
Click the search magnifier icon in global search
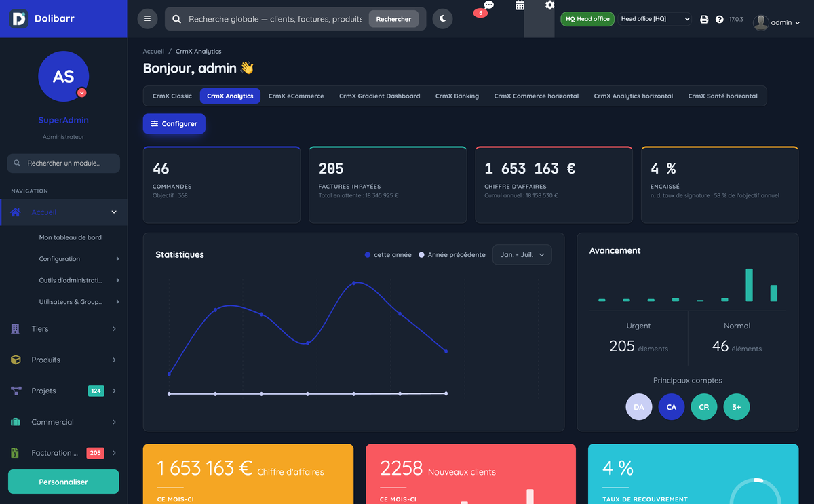tap(176, 19)
